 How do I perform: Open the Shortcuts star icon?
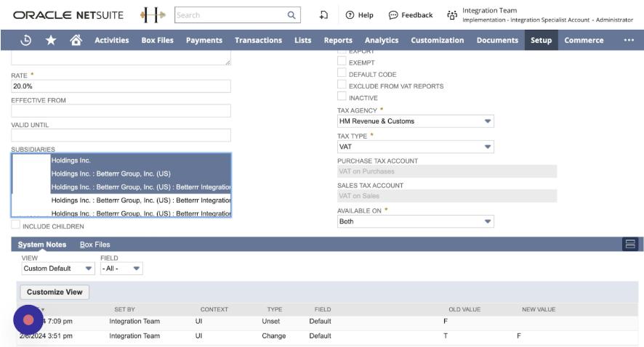50,40
